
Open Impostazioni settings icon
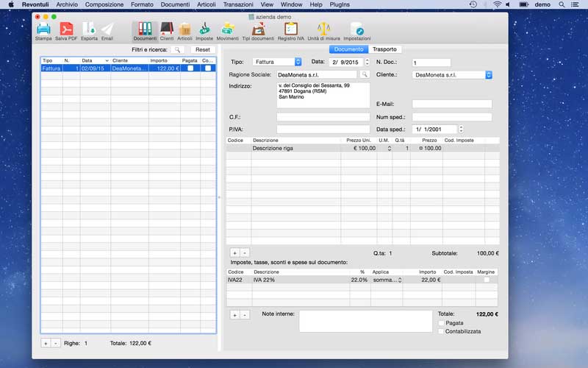(x=357, y=29)
